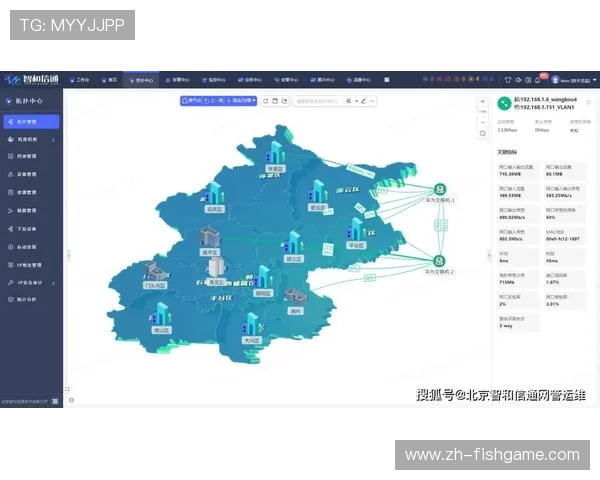Expand the 机房机柜 sidebar item

[31, 140]
